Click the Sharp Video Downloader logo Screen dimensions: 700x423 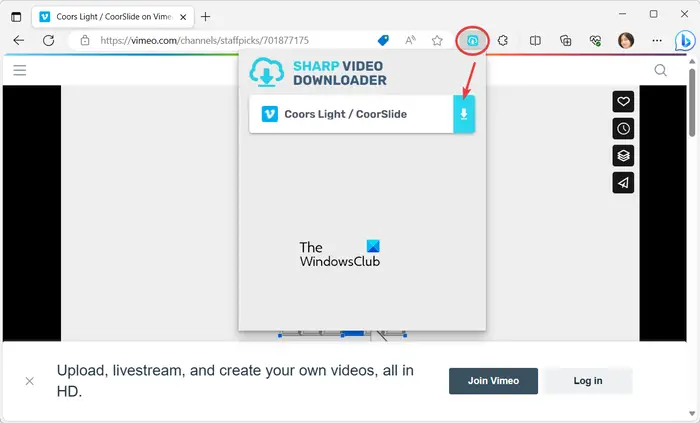coord(318,73)
